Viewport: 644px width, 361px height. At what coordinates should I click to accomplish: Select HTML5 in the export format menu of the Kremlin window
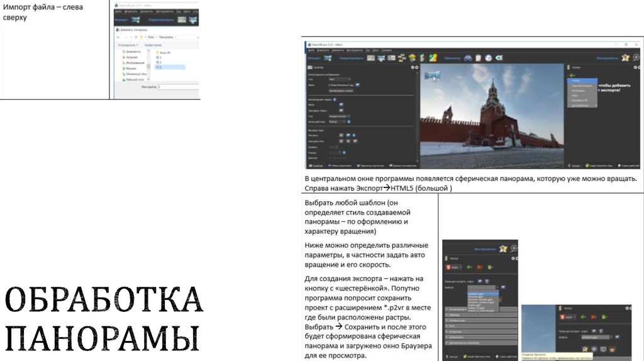pyautogui.click(x=582, y=81)
